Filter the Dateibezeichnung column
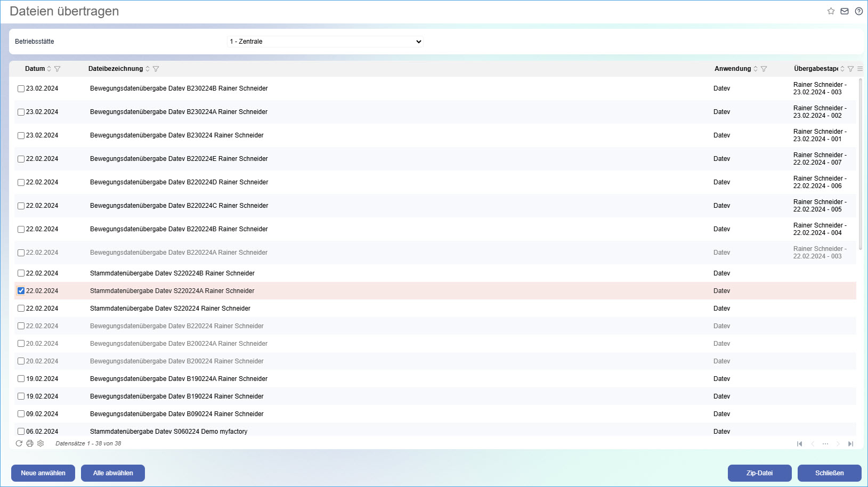 [x=156, y=69]
